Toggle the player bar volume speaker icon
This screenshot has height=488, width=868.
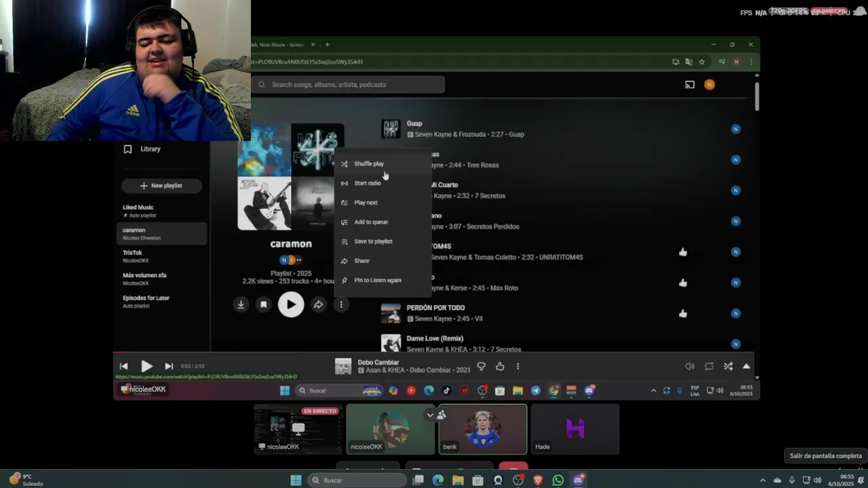(690, 367)
